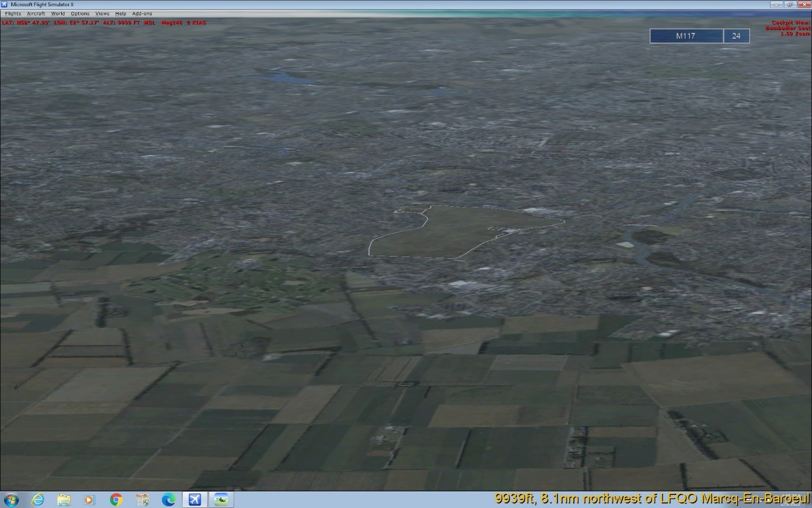Switch to the Flight Simulator X taskbar button
Screen dimensions: 812x508
coord(194,499)
